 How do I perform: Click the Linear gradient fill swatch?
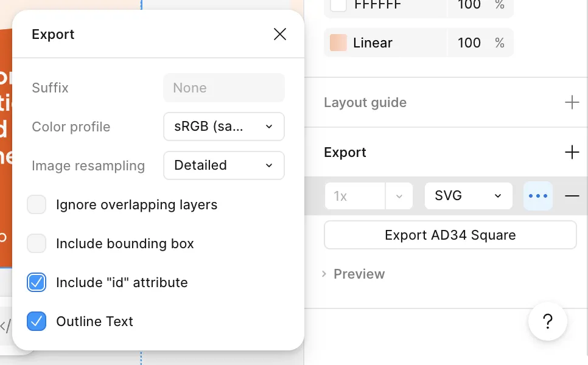338,43
